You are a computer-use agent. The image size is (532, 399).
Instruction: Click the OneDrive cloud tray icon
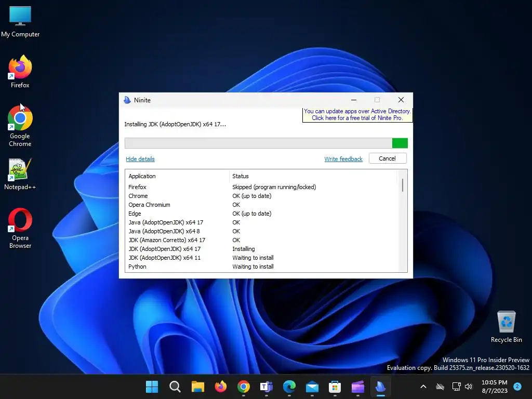click(440, 387)
